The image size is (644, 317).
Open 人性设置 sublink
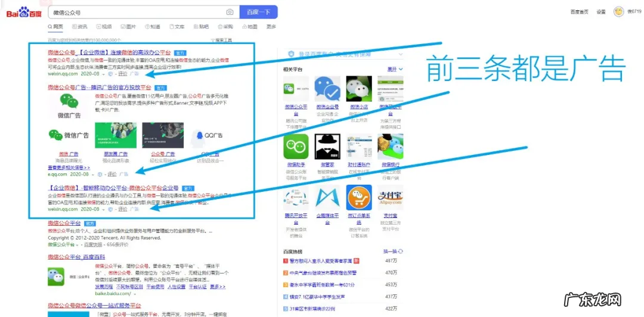176,287
